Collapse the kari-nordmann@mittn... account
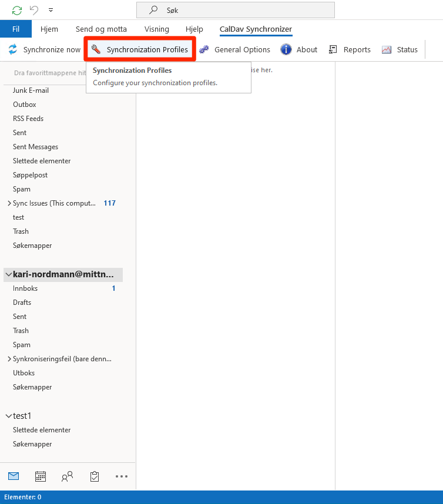This screenshot has width=443, height=504. pyautogui.click(x=9, y=274)
